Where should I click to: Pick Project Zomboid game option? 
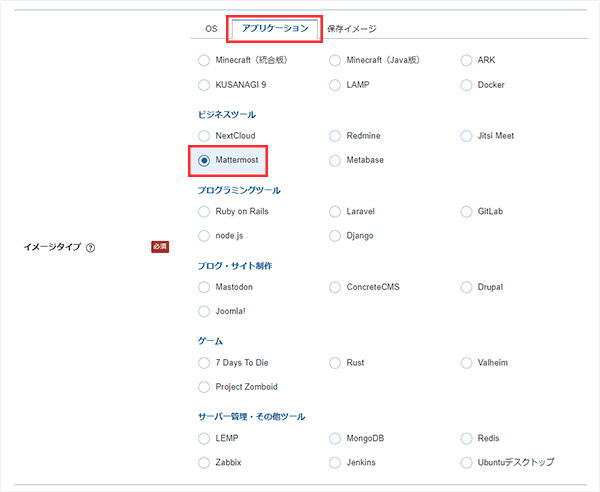tap(204, 387)
